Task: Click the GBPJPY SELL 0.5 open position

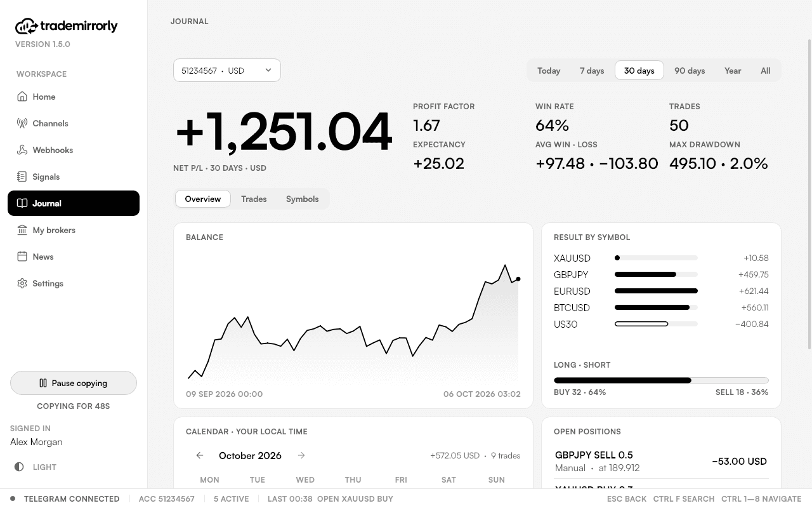Action: 661,461
